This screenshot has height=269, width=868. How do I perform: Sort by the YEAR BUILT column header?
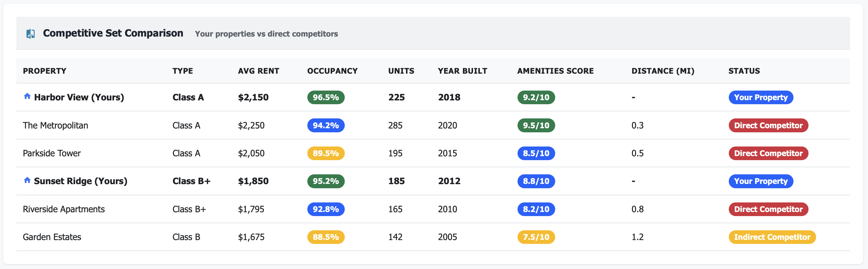tap(462, 71)
